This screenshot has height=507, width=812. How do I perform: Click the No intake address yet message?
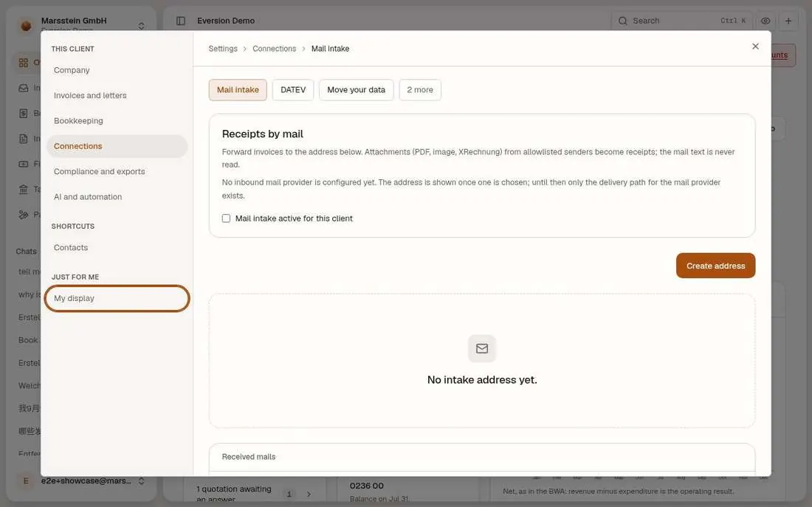pyautogui.click(x=482, y=379)
